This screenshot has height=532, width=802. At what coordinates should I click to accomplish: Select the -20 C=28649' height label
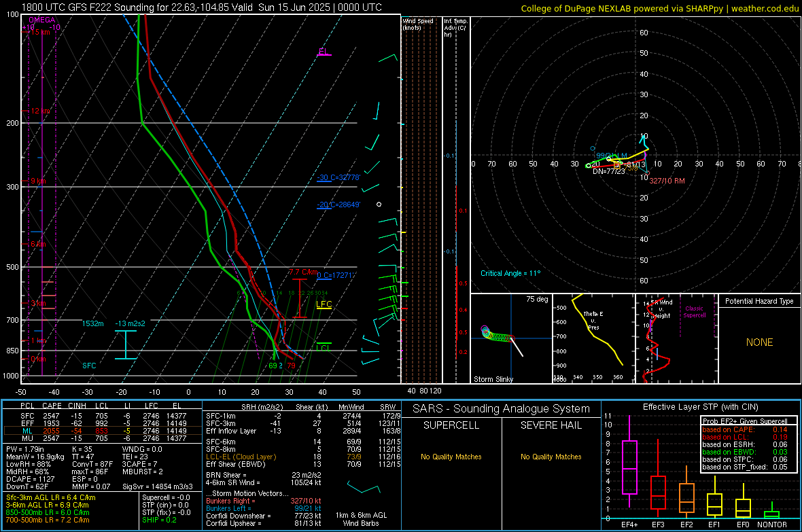[338, 205]
